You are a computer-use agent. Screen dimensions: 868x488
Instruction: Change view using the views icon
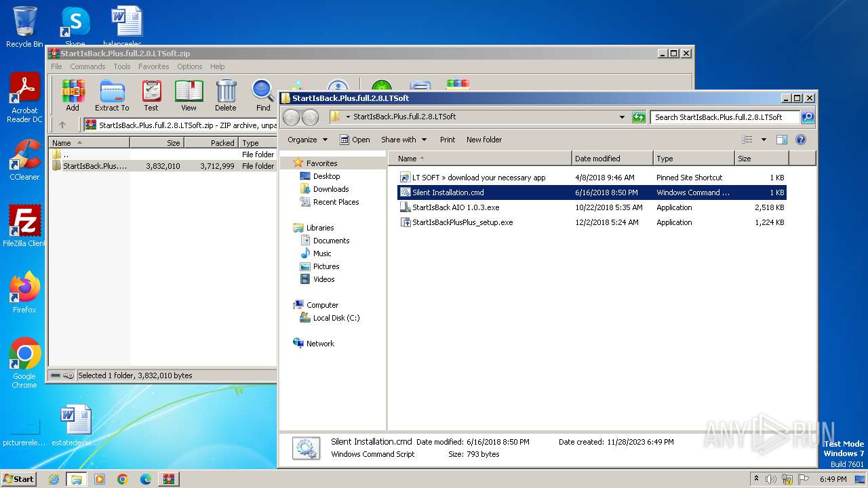click(x=747, y=140)
